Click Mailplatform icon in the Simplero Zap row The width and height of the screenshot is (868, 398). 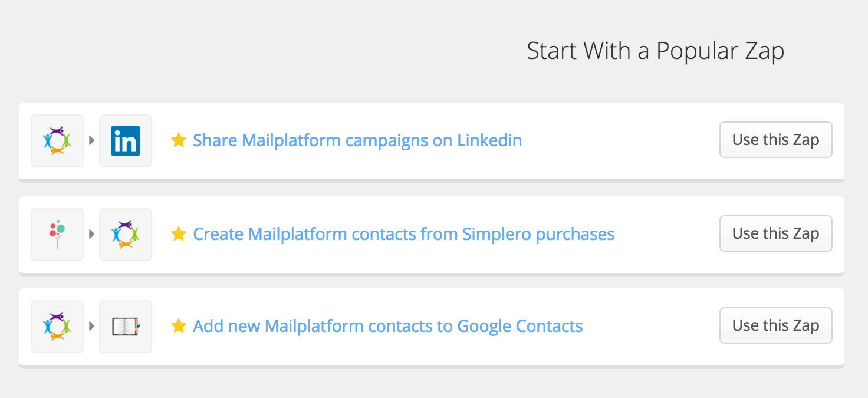click(x=126, y=235)
